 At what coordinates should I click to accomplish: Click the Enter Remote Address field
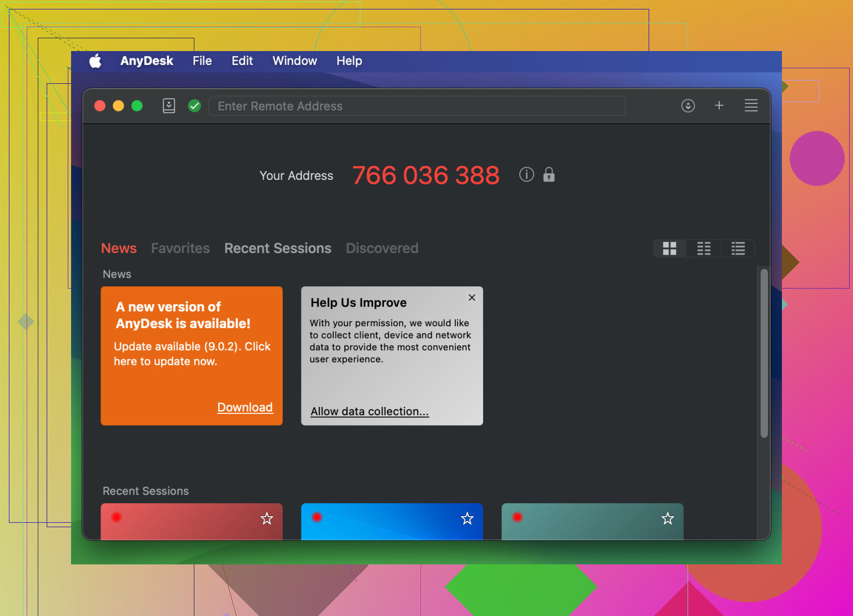click(417, 105)
